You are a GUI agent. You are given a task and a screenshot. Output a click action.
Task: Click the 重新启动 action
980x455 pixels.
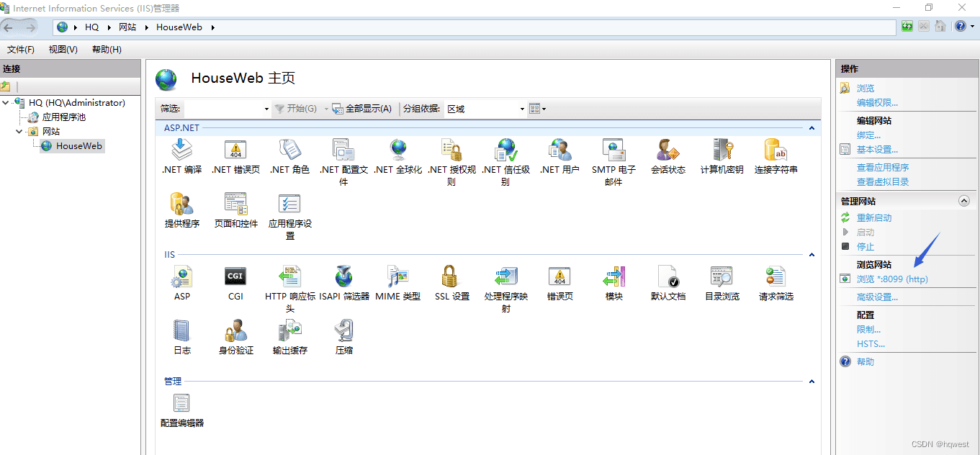coord(874,218)
